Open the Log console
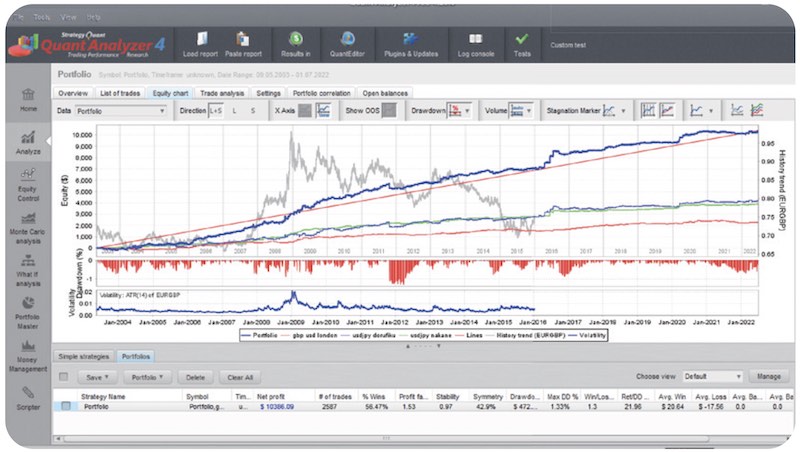 [471, 44]
